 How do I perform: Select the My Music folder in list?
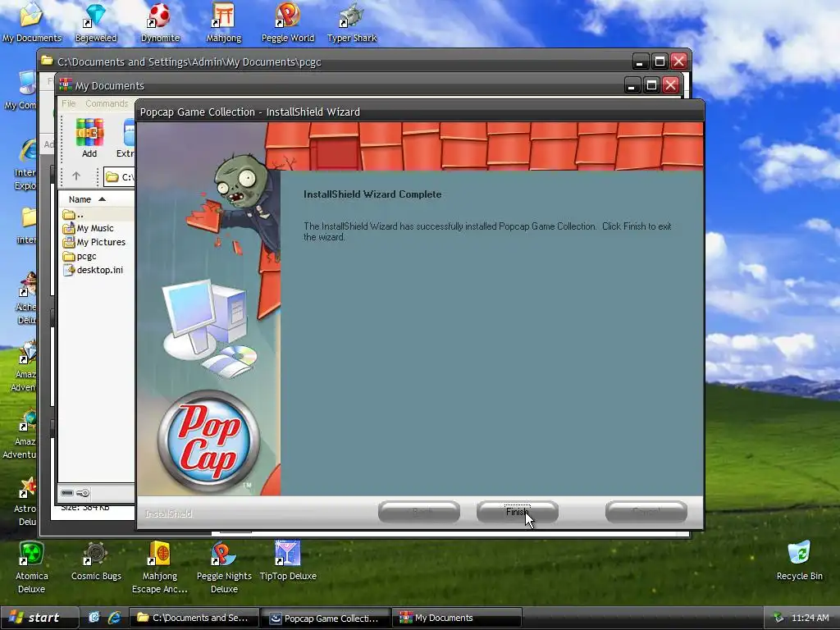pyautogui.click(x=97, y=228)
